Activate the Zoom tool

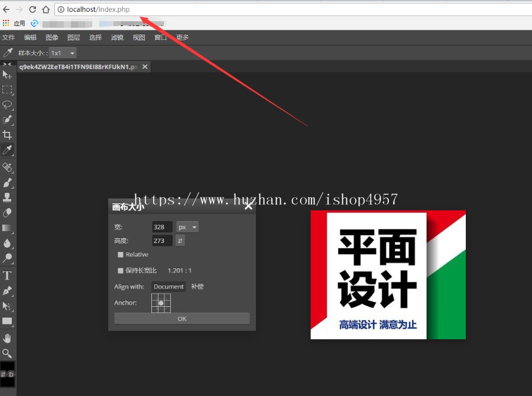7,353
